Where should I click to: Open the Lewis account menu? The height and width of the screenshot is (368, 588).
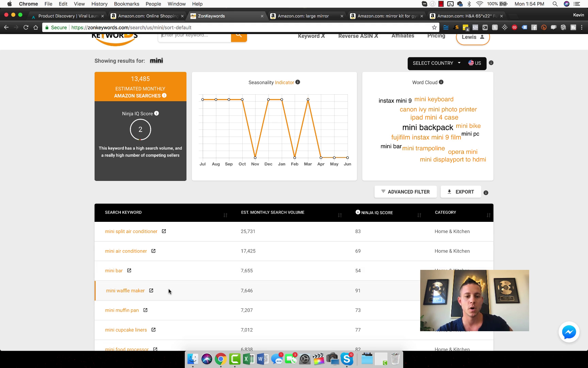tap(473, 37)
